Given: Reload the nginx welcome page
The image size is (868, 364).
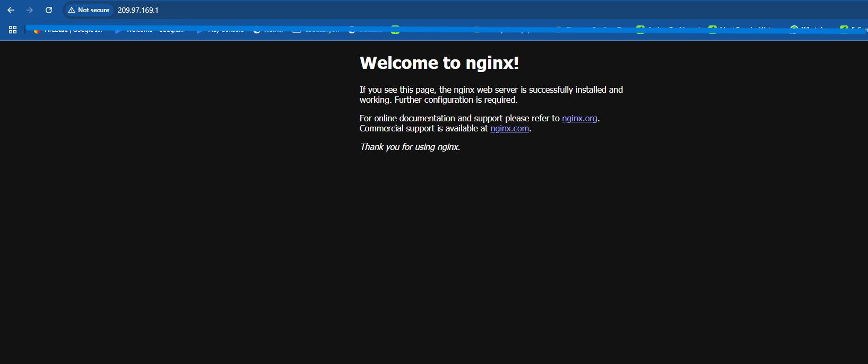Looking at the screenshot, I should [49, 10].
